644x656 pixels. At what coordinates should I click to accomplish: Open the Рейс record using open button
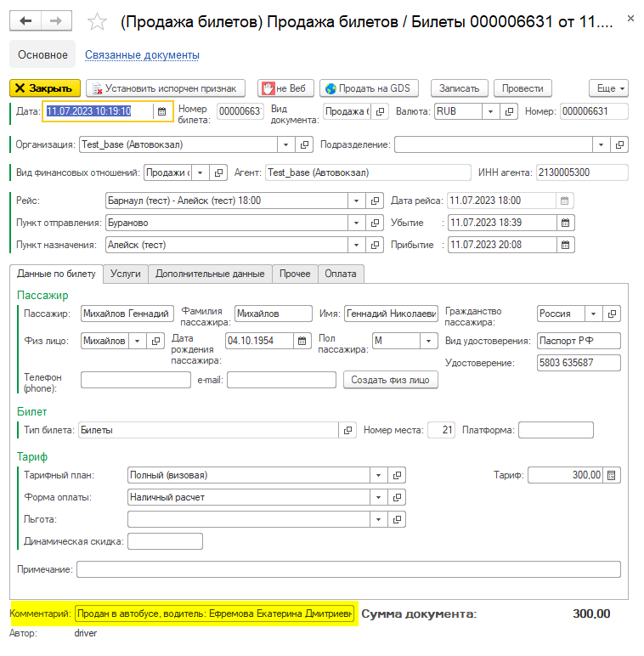[376, 201]
